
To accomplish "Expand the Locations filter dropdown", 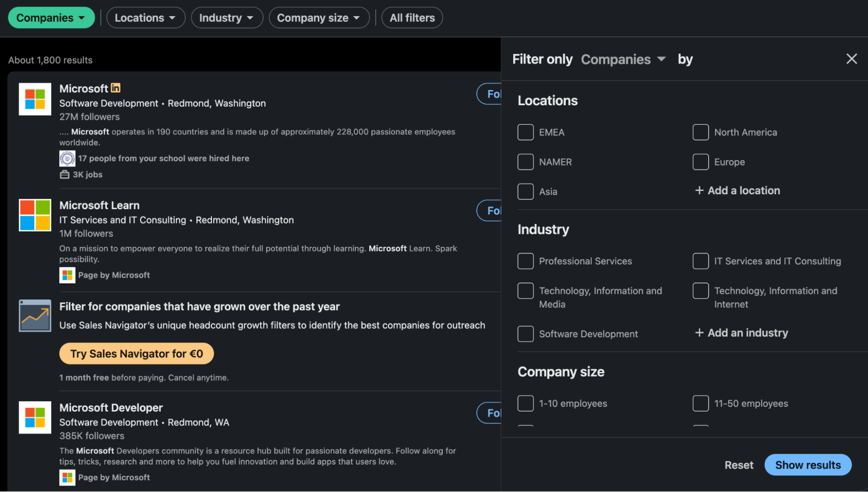I will (x=145, y=18).
